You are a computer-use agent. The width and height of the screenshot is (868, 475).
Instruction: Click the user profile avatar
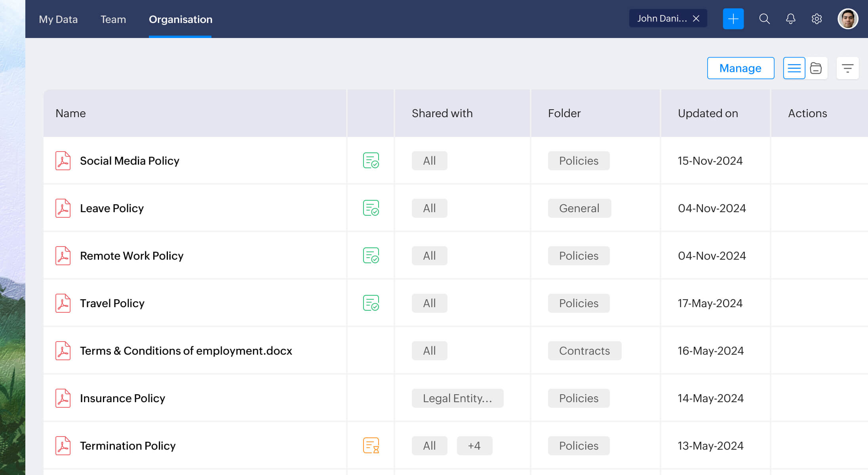pyautogui.click(x=847, y=19)
